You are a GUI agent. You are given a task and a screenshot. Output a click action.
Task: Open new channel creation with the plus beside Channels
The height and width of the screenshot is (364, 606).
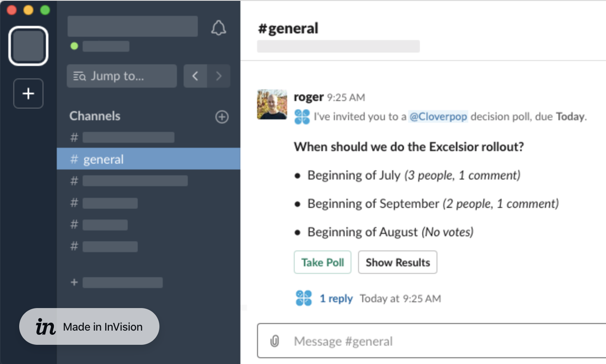click(222, 117)
